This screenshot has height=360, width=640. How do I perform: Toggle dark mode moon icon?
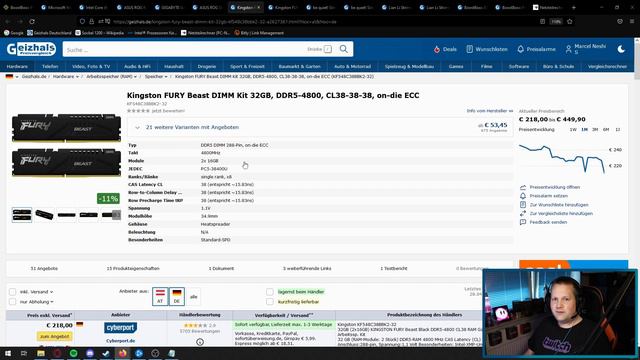621,49
